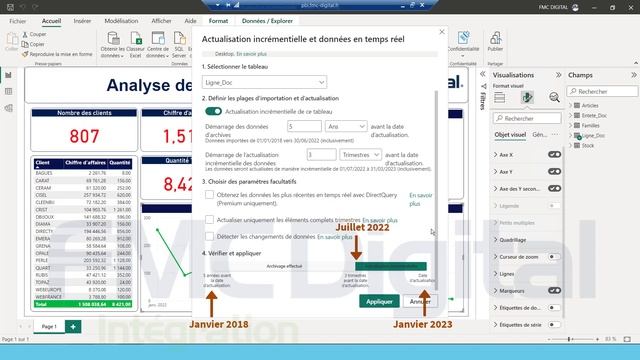The height and width of the screenshot is (360, 640).
Task: Switch to the Afficher ribbon tab
Action: (x=162, y=21)
